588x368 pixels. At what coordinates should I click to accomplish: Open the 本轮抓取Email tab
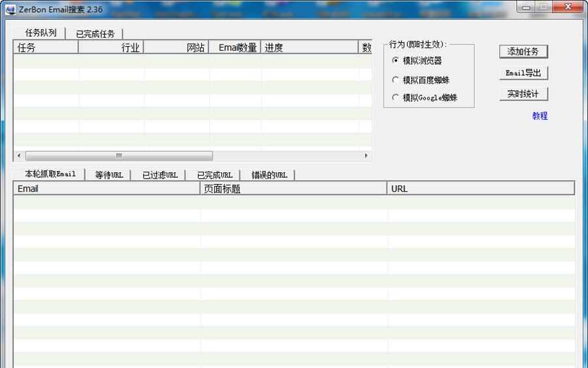[x=49, y=174]
